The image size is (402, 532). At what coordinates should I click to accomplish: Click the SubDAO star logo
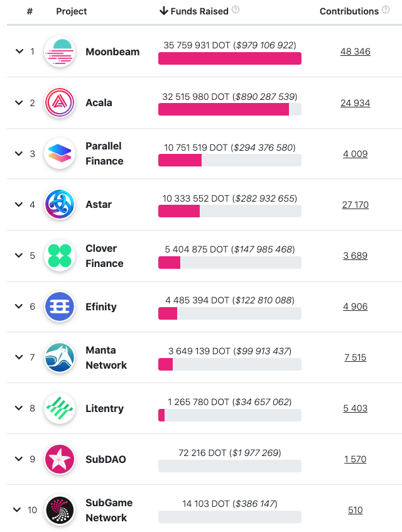tap(60, 459)
